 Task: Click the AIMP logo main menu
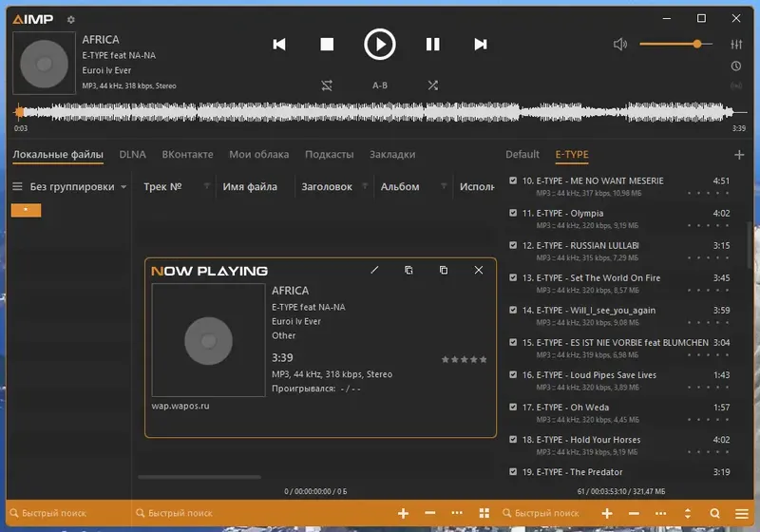click(x=33, y=19)
